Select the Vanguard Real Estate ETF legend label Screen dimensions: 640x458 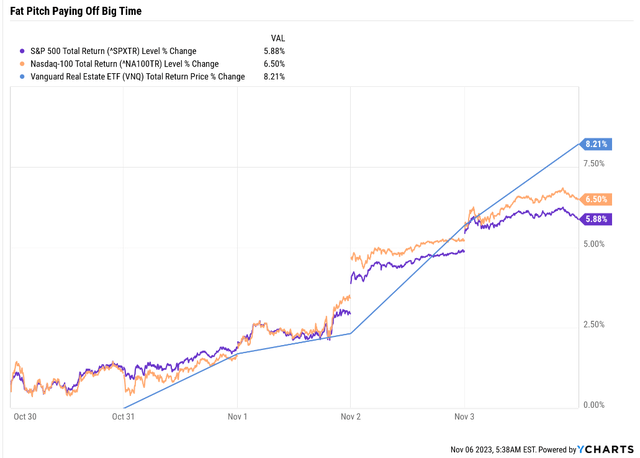[x=137, y=76]
